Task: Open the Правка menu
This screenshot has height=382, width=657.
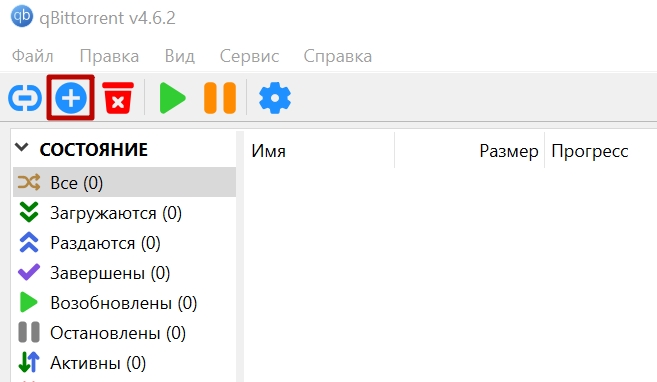Action: point(109,56)
